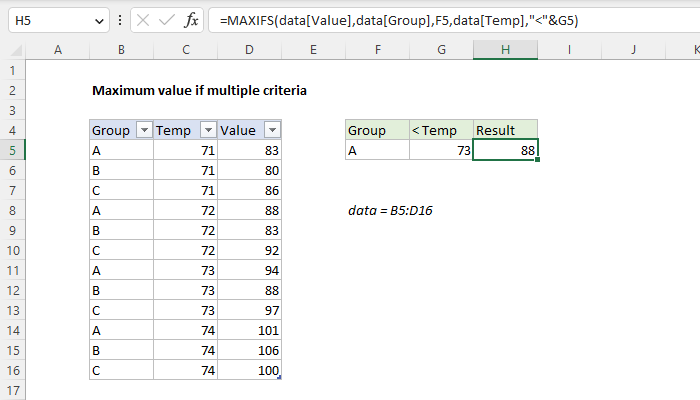Select Value cell 83 in row 5

250,150
